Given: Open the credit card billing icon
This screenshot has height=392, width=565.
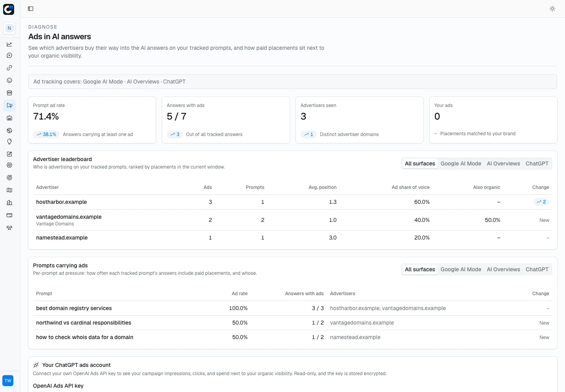Looking at the screenshot, I should [9, 215].
